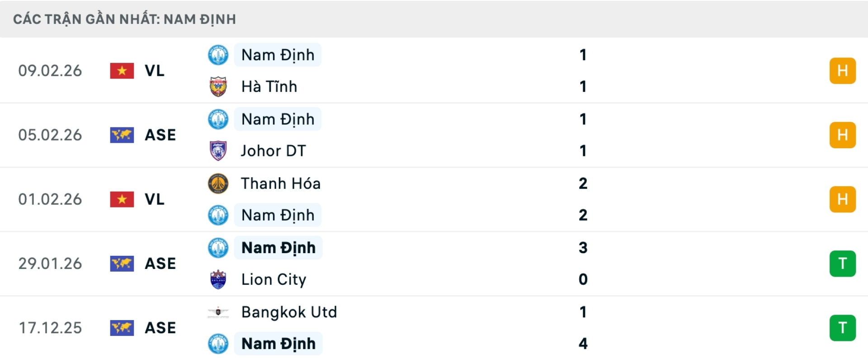Click the Hà Tĩnh club crest icon
868x358 pixels.
pyautogui.click(x=218, y=86)
